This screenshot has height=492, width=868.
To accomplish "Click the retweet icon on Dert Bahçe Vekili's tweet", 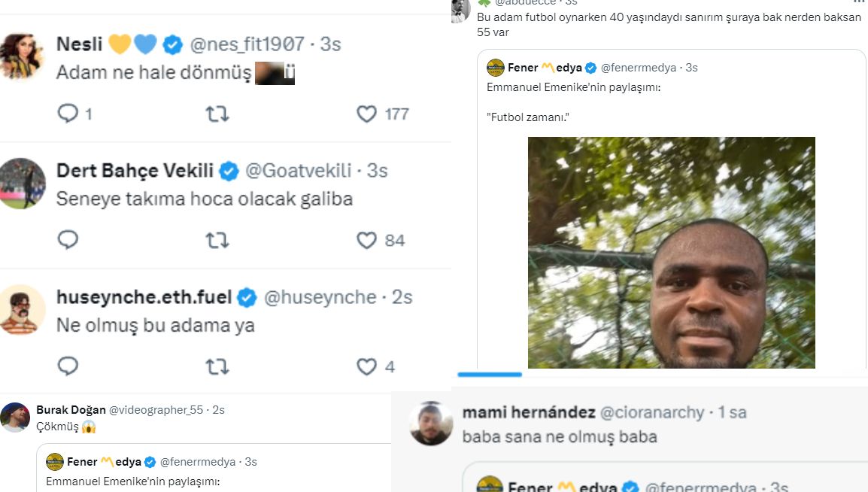I will point(217,240).
